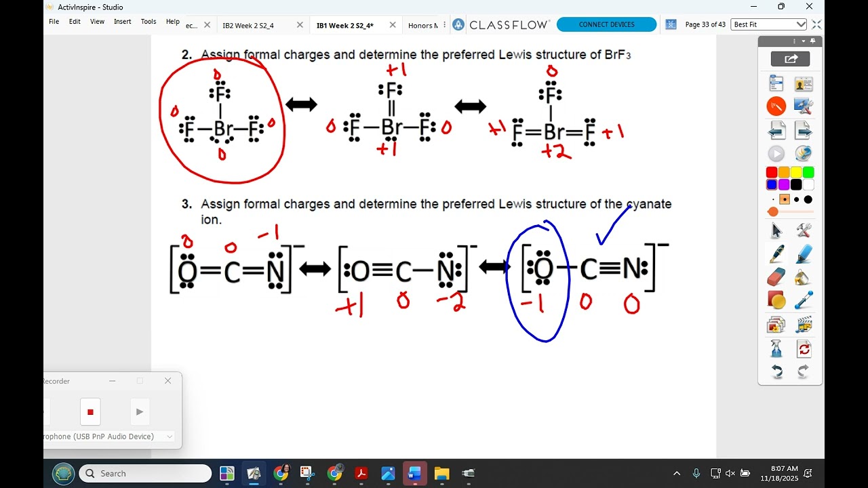The image size is (868, 488).
Task: Select the blue color swatch
Action: (x=772, y=185)
